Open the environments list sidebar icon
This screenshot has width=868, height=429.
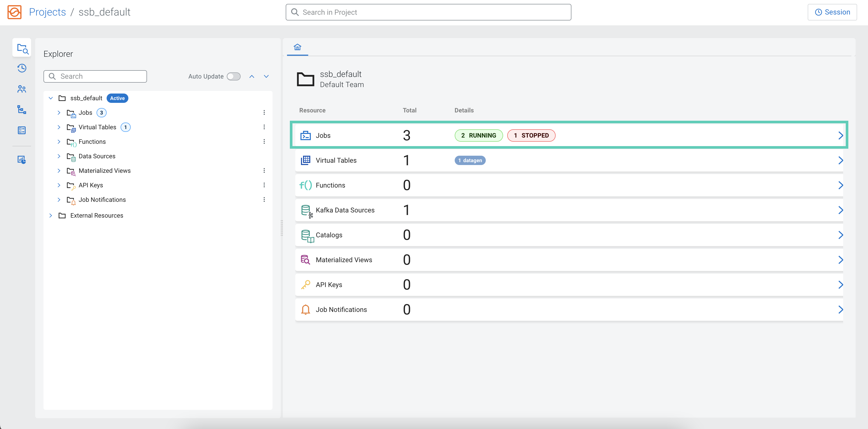[x=22, y=130]
